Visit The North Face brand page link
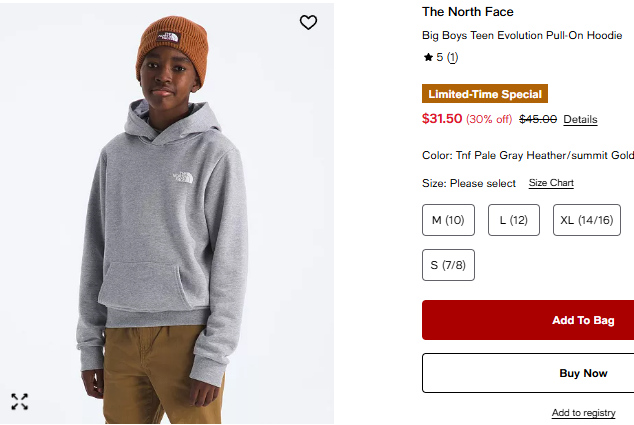634x425 pixels. pyautogui.click(x=468, y=12)
